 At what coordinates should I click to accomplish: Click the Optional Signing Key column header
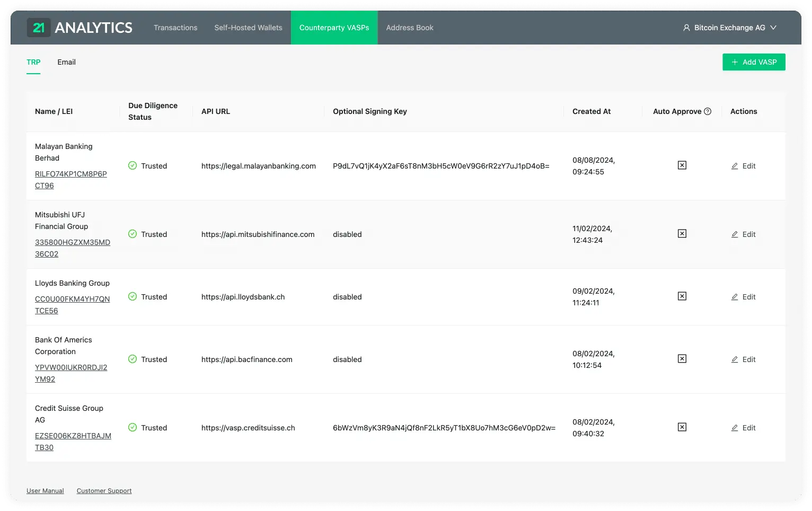[370, 111]
